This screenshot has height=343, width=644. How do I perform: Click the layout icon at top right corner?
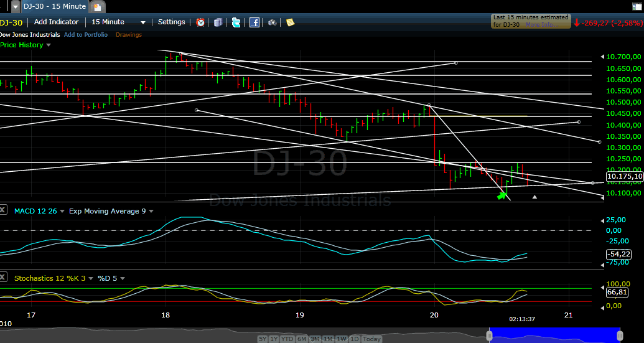(x=637, y=6)
